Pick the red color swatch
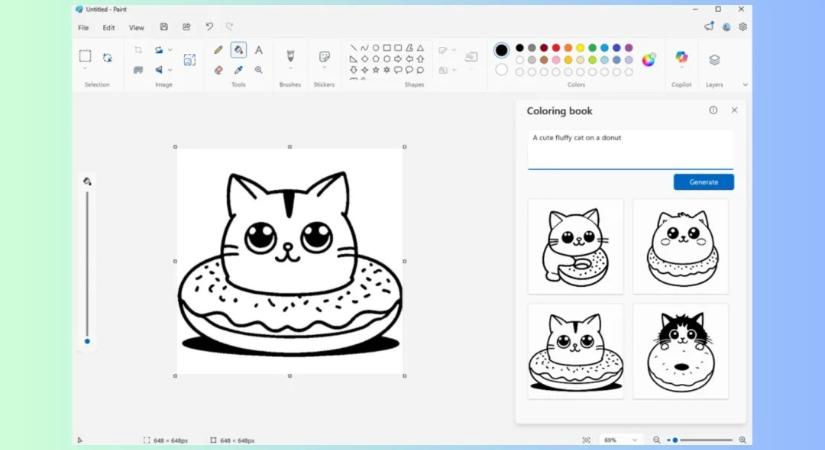Viewport: 825px width, 450px height. [556, 48]
